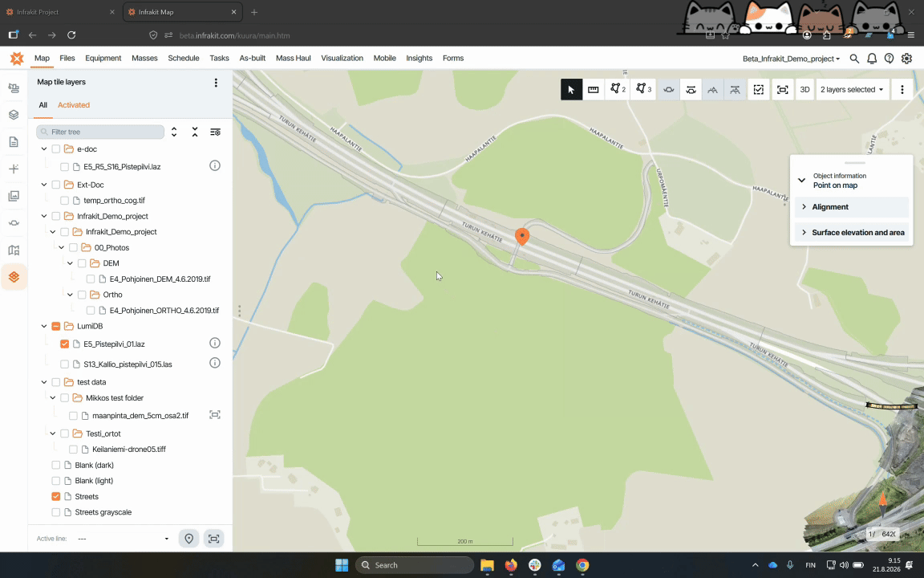
Task: Check the temp_ortho_cog.tif layer
Action: pos(65,201)
